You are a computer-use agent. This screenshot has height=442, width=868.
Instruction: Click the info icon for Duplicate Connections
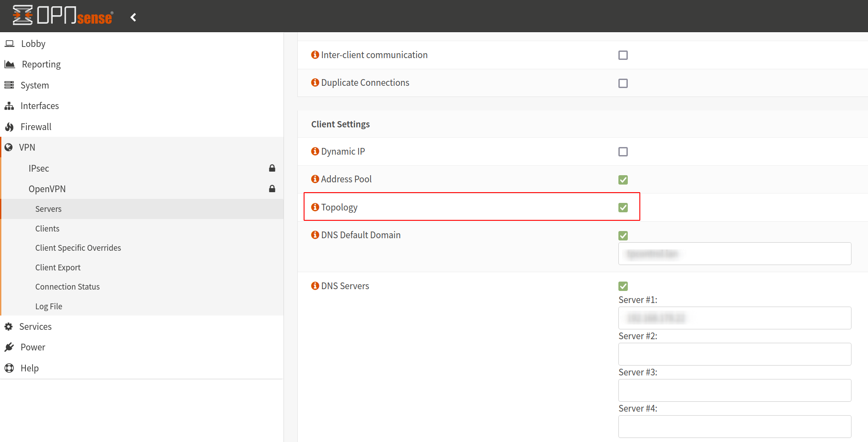(x=315, y=83)
